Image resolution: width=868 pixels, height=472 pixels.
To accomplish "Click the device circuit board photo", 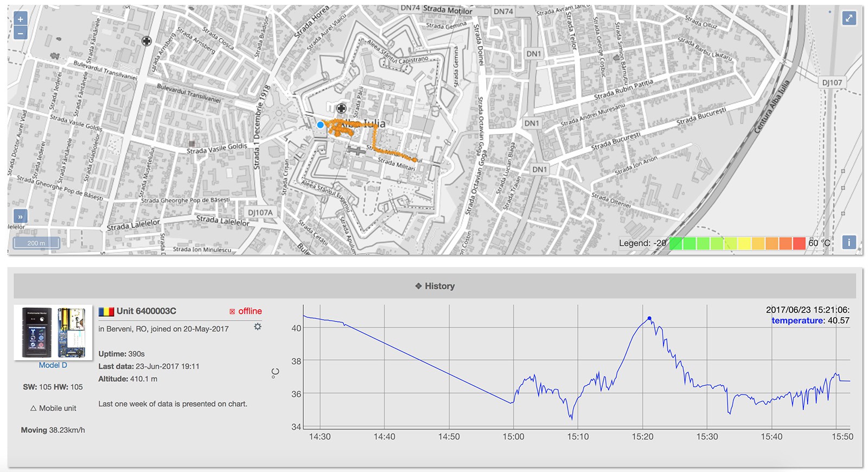I will [72, 333].
